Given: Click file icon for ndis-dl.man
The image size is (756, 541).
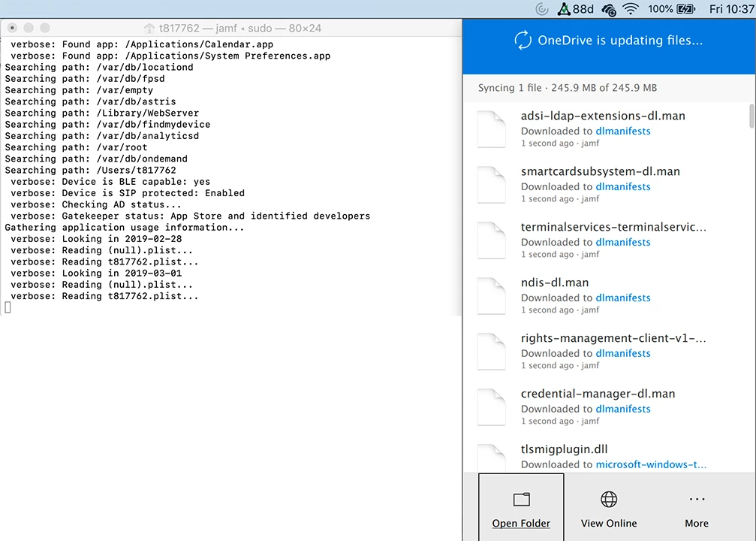Looking at the screenshot, I should pyautogui.click(x=491, y=295).
